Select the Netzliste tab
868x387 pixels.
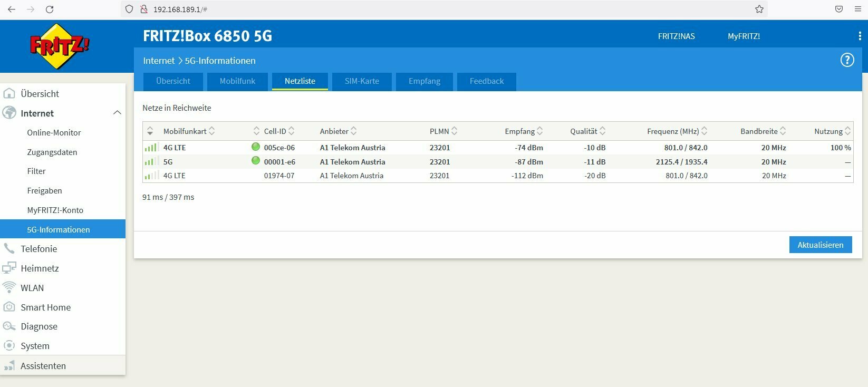(300, 81)
